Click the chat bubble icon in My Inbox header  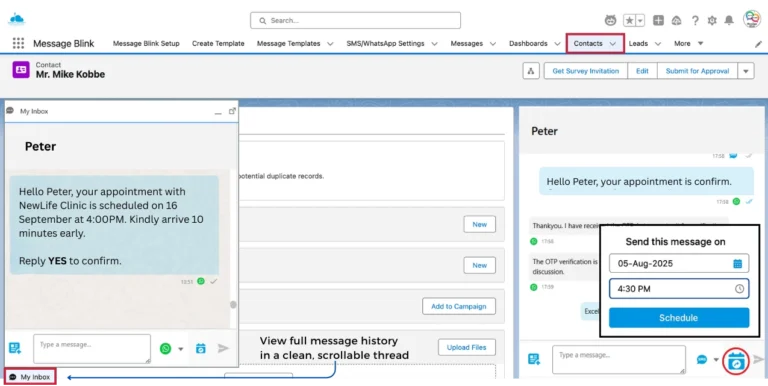[x=10, y=111]
